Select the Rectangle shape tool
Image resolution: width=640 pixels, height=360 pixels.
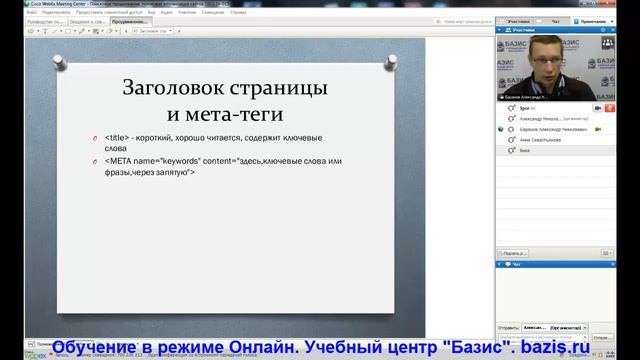(68, 31)
